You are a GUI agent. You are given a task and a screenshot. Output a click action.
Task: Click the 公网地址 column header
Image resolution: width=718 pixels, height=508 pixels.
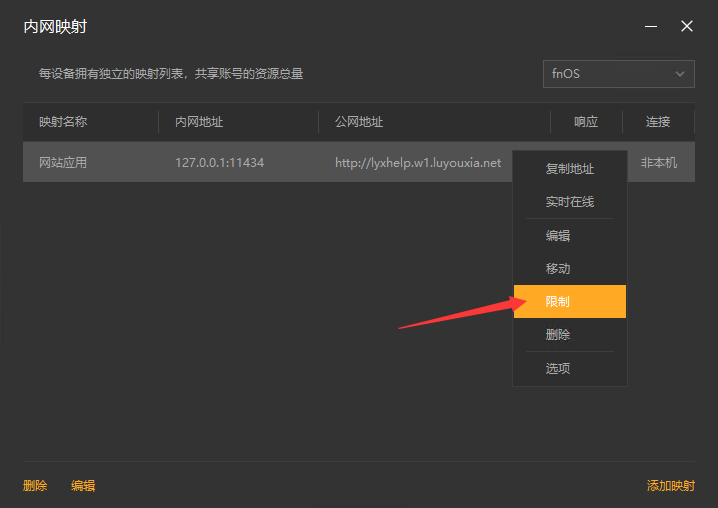coord(434,122)
